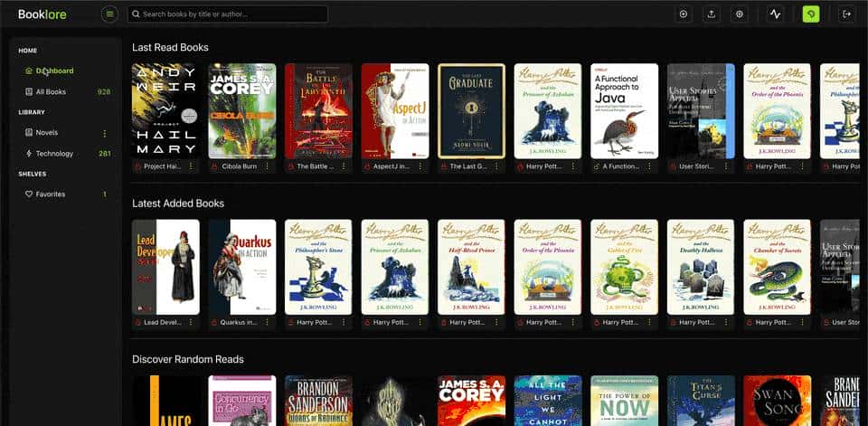868x426 pixels.
Task: Open The Titan's Curse cover
Action: click(x=700, y=401)
